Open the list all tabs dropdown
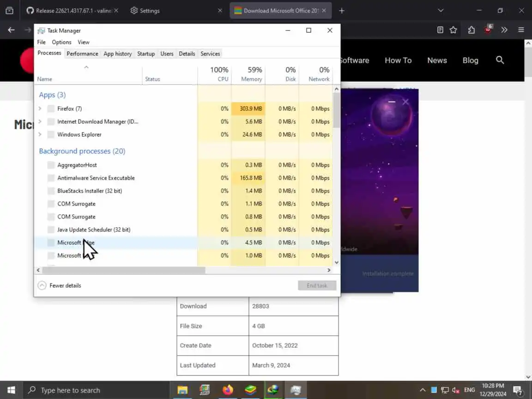The image size is (532, 399). tap(441, 11)
